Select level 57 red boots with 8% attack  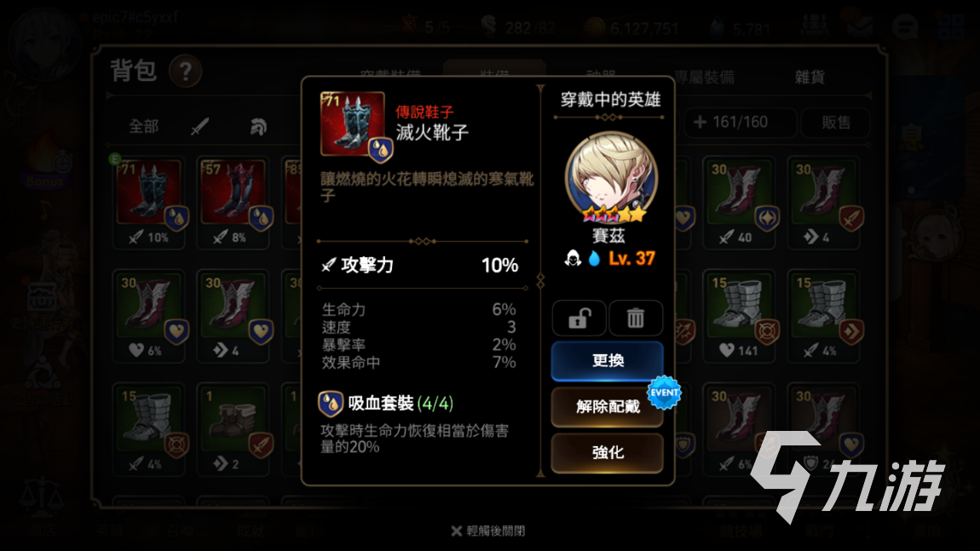[234, 203]
